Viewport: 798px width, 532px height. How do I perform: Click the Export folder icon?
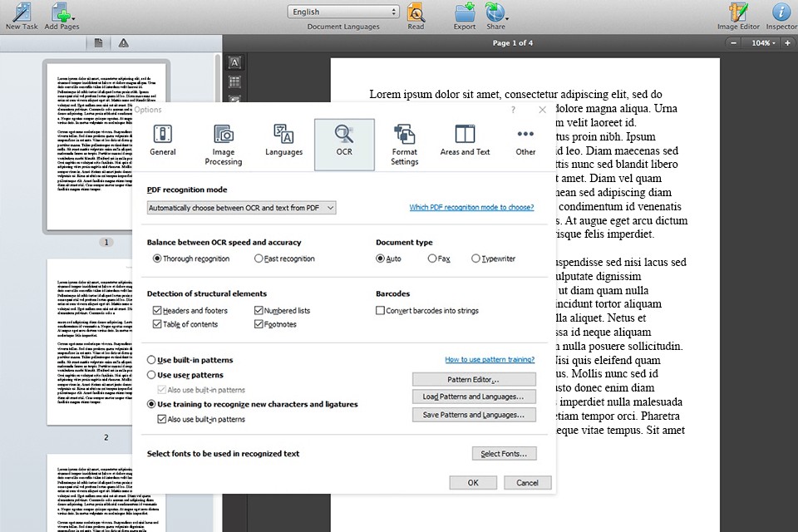464,12
